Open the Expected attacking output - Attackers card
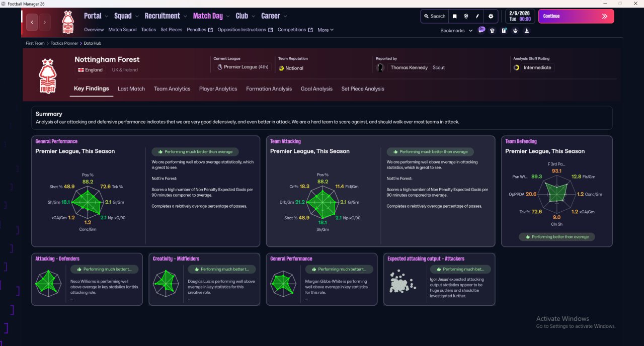Viewport: 644px width, 346px height. (439, 279)
